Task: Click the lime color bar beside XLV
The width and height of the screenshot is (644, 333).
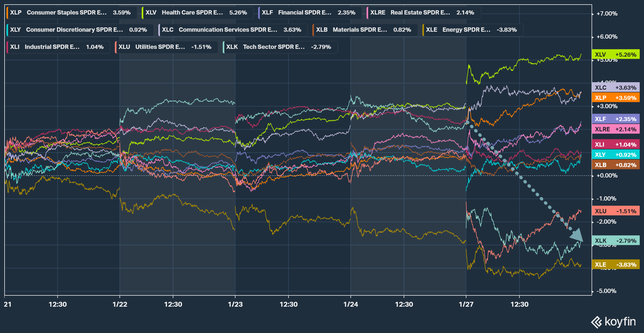Action: coord(142,13)
